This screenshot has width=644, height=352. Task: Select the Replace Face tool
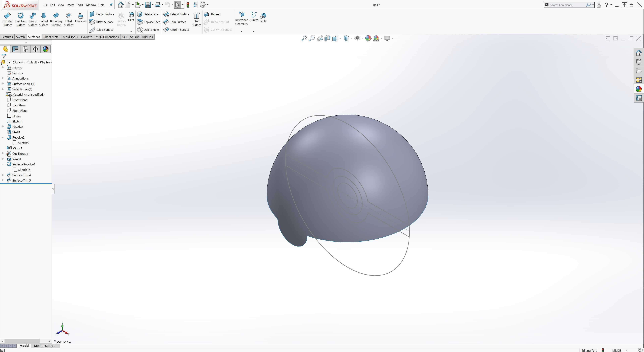click(x=149, y=22)
